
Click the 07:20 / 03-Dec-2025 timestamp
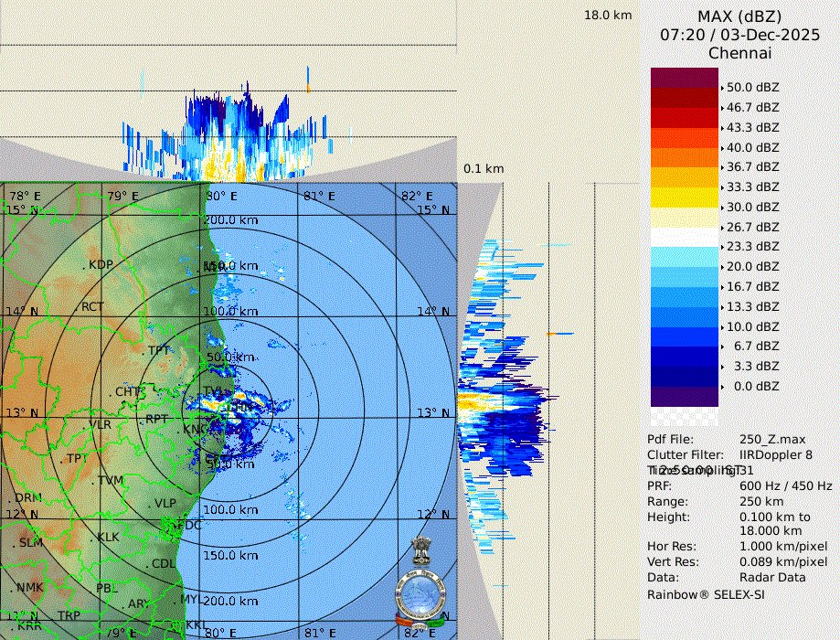[x=739, y=35]
